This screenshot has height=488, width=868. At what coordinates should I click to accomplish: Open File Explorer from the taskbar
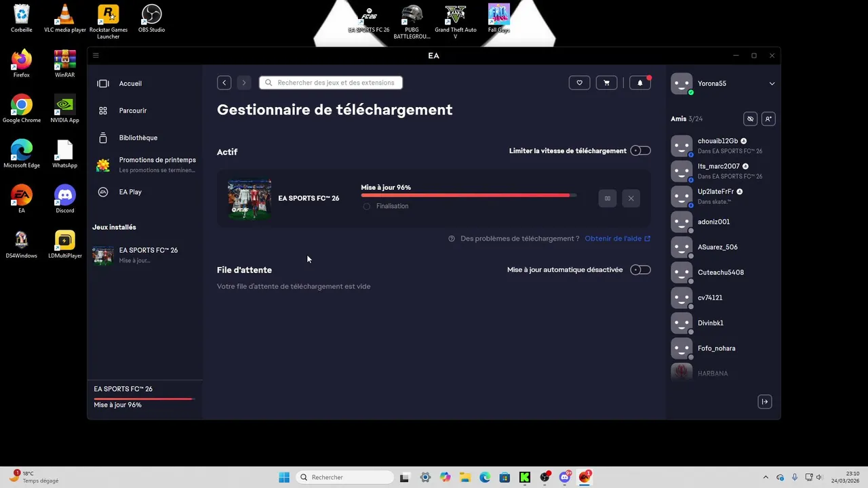[x=465, y=477]
